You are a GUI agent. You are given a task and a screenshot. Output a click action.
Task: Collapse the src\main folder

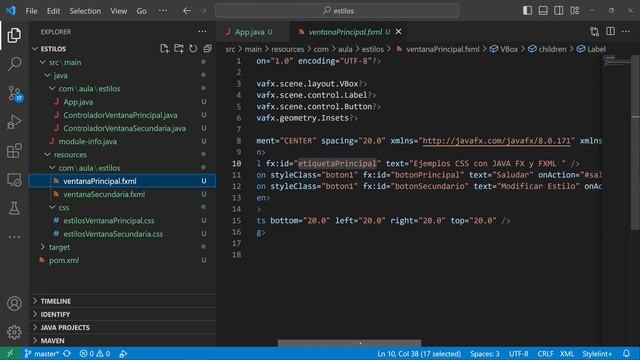click(43, 62)
